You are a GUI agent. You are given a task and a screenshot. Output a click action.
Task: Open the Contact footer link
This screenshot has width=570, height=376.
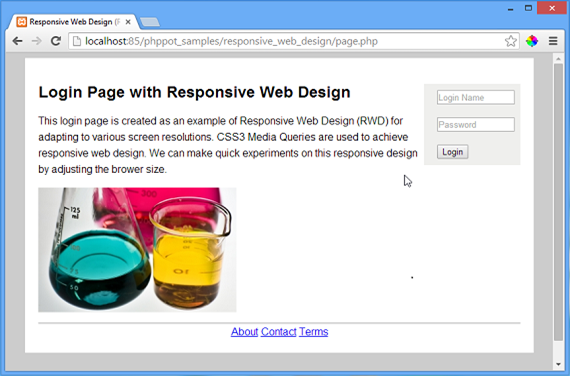click(278, 332)
